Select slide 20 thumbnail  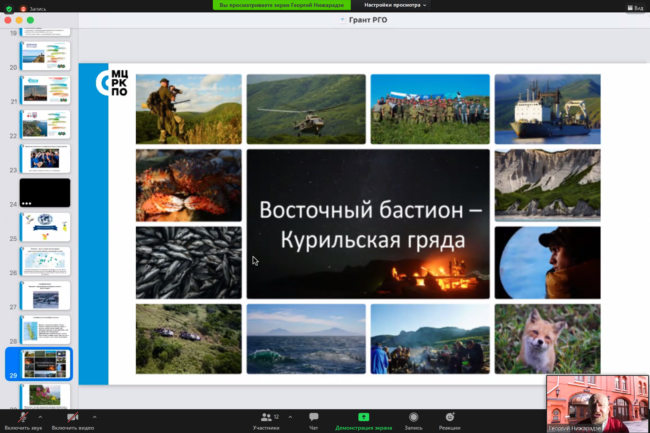45,56
